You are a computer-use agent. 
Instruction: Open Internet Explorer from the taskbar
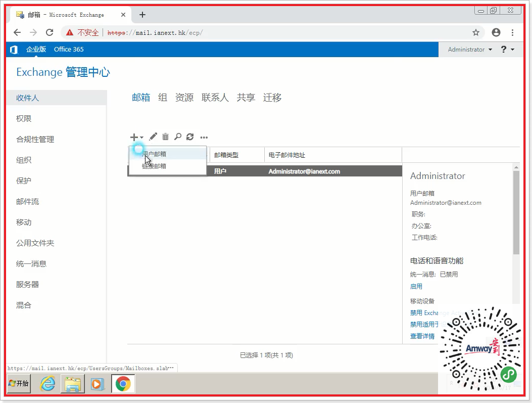[x=48, y=384]
